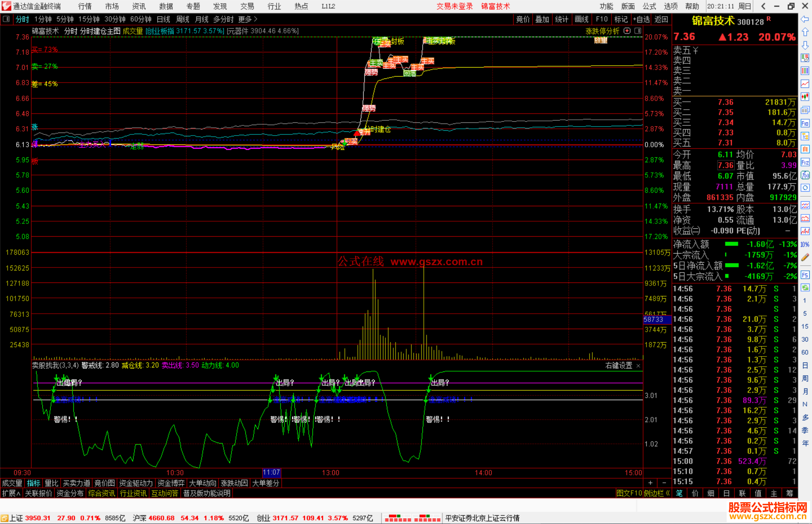
Task: Click the left arrow icon in right sidebar
Action: pyautogui.click(x=805, y=19)
